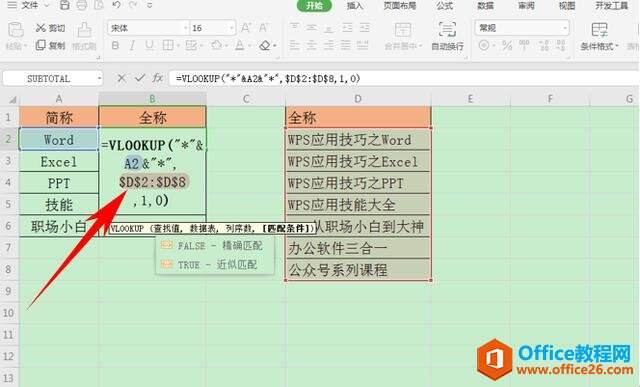Click the currency format icon
The height and width of the screenshot is (387, 640).
484,45
